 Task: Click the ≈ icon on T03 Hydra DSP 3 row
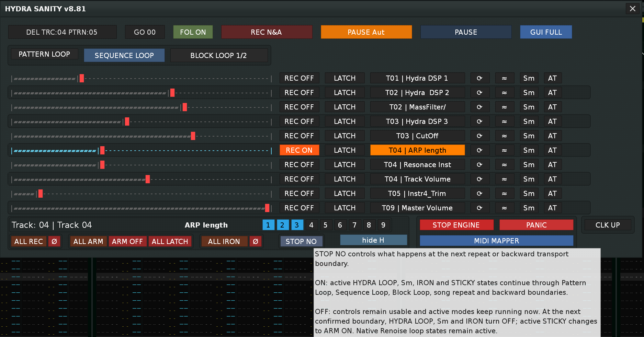point(505,121)
